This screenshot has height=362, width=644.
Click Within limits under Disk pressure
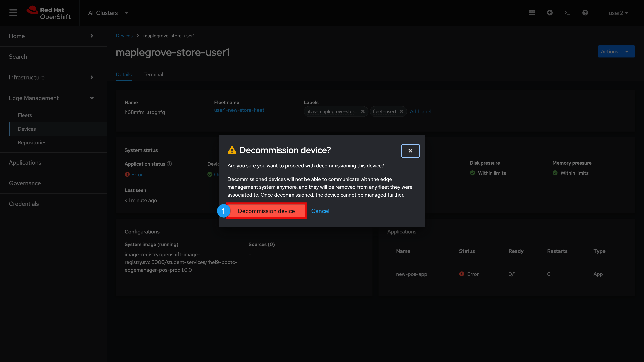pos(492,173)
